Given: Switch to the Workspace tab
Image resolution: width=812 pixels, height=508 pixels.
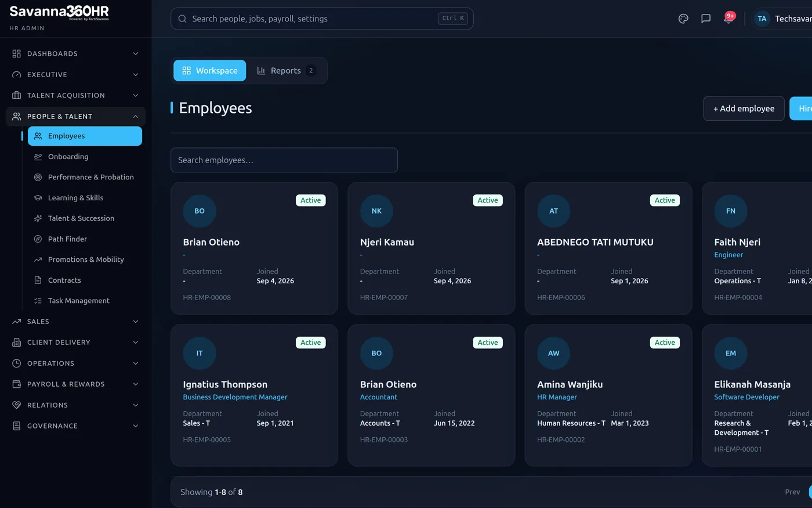Looking at the screenshot, I should click(209, 70).
